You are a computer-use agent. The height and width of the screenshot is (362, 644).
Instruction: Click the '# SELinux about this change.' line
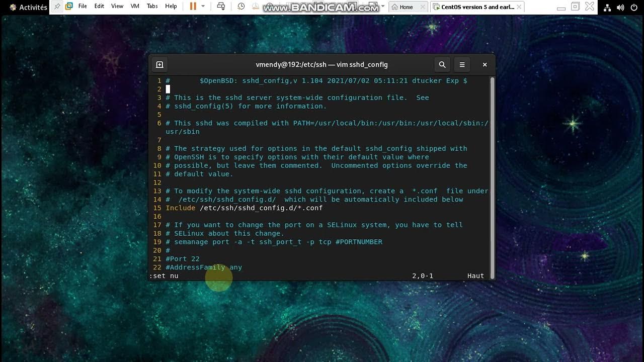225,233
